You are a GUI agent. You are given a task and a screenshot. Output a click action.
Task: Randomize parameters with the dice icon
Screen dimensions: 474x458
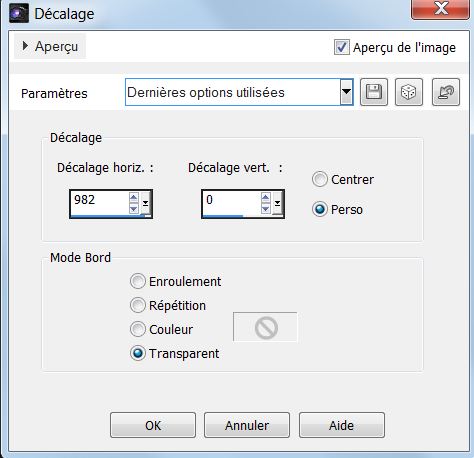(409, 92)
